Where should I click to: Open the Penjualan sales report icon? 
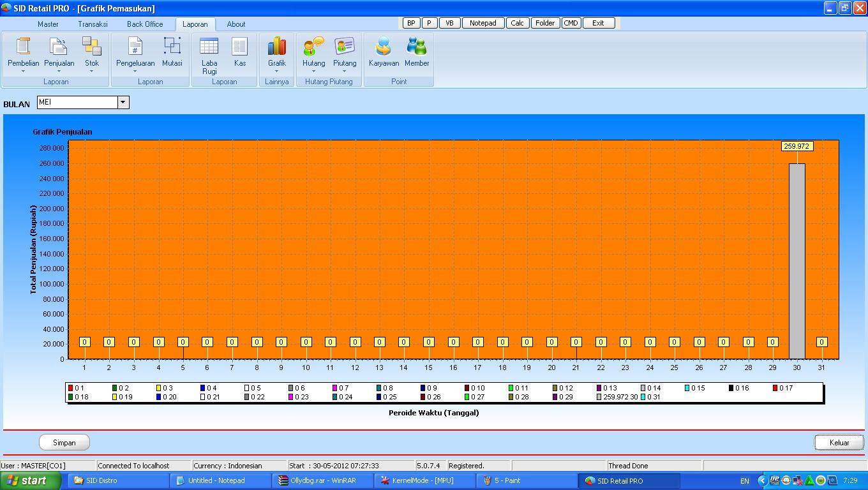tap(59, 47)
